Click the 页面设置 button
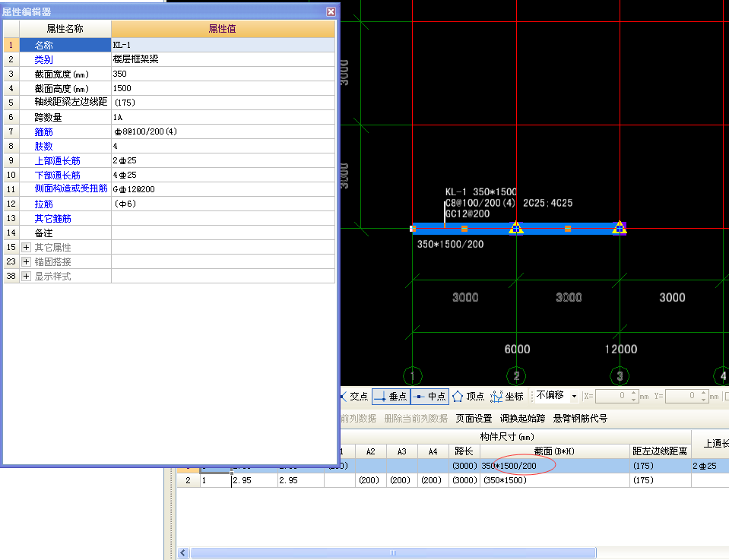Viewport: 729px width, 560px height. point(474,418)
